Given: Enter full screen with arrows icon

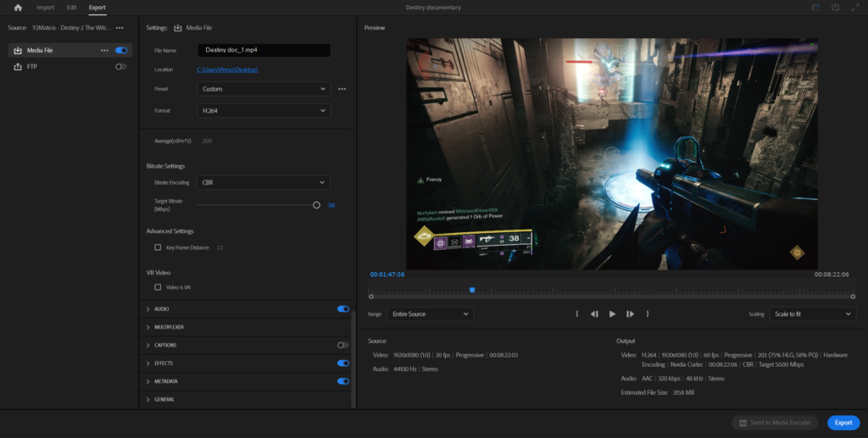Looking at the screenshot, I should point(854,7).
